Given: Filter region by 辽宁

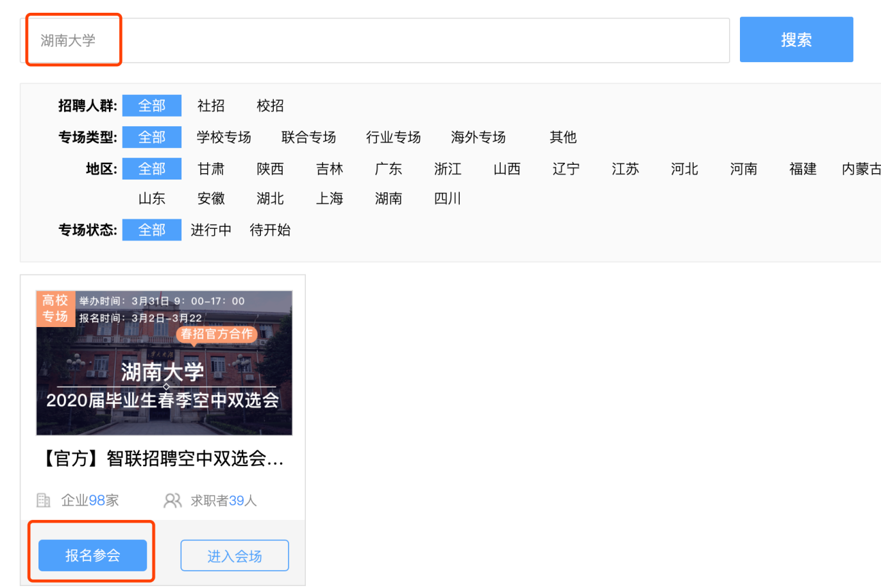Looking at the screenshot, I should (x=566, y=169).
